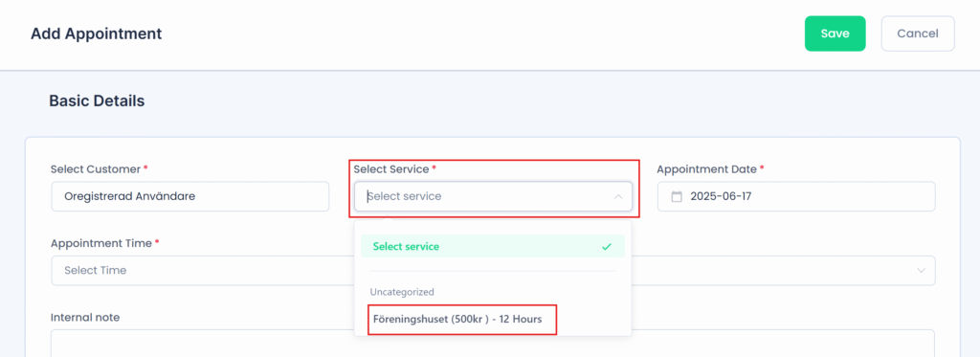The image size is (980, 357).
Task: Click the Oregistrerad Användare customer field
Action: pyautogui.click(x=190, y=196)
